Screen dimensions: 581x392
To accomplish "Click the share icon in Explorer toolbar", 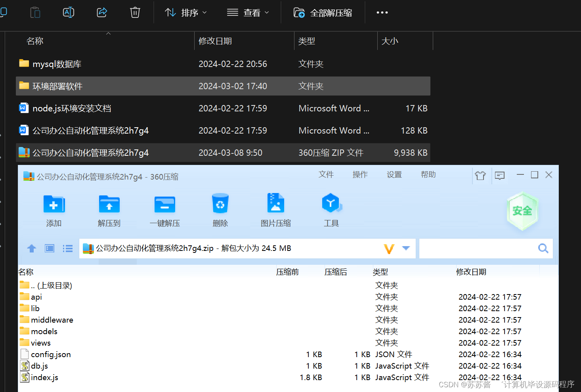I will (102, 12).
